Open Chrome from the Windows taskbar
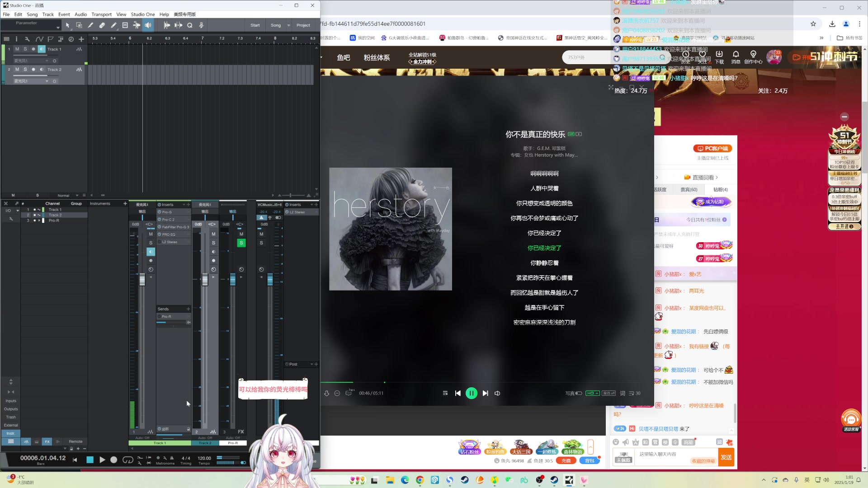 point(420,480)
